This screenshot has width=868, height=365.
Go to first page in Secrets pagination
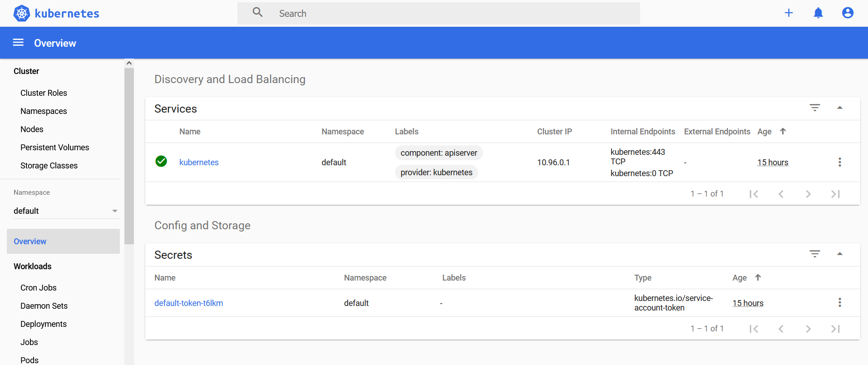coord(754,329)
